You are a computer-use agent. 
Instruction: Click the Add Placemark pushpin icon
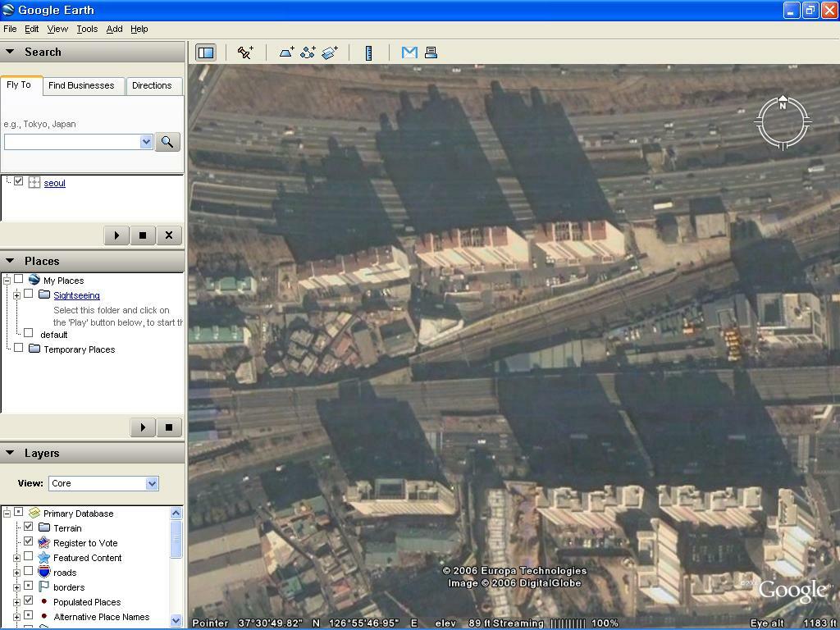click(245, 52)
